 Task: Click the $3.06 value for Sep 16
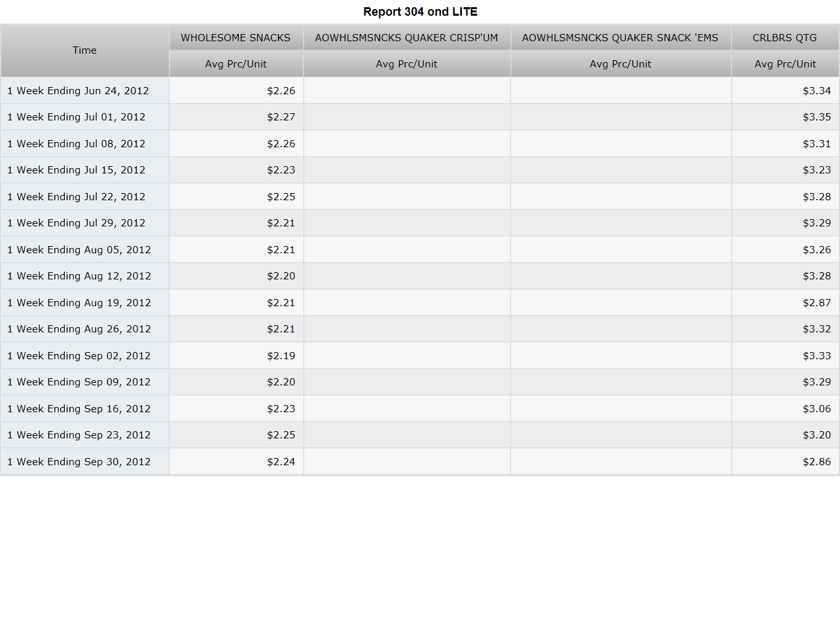817,409
